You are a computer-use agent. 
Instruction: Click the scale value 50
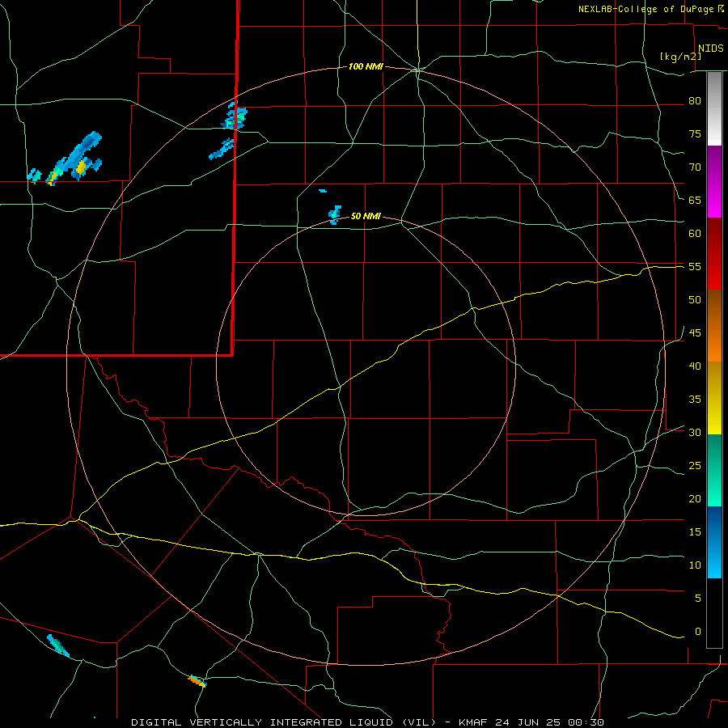(695, 299)
